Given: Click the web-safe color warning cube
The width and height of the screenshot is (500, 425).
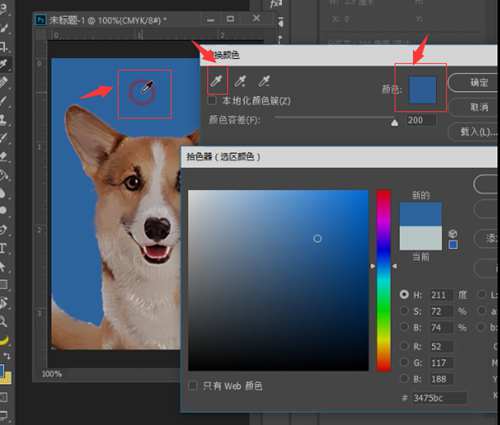Looking at the screenshot, I should 453,233.
